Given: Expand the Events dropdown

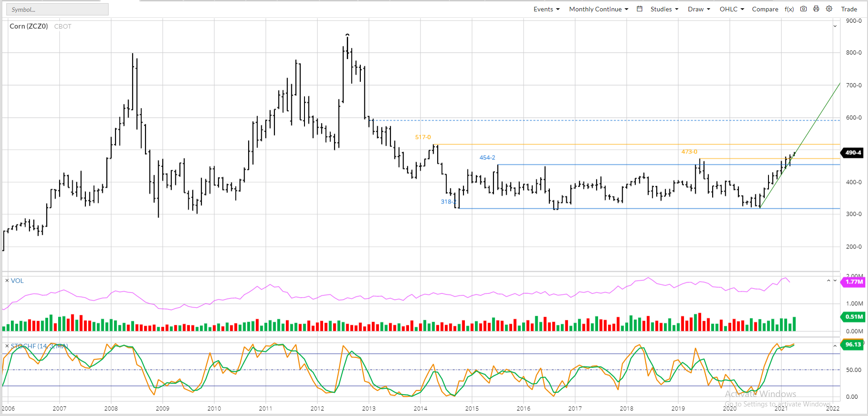Looking at the screenshot, I should point(546,9).
